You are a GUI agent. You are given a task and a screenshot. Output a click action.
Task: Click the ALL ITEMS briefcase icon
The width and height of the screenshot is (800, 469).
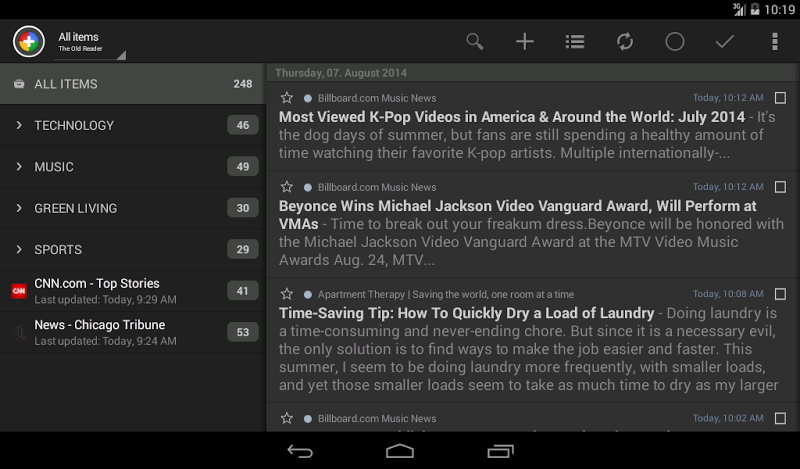pos(19,84)
